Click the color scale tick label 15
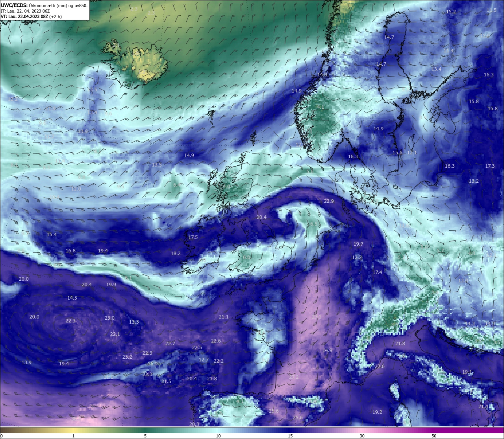The image size is (504, 439). coord(290,436)
